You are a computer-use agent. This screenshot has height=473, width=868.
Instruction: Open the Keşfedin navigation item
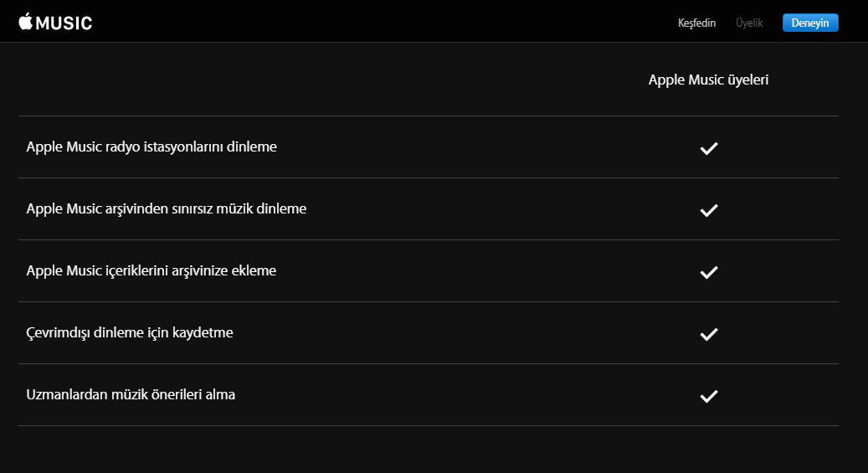click(696, 23)
